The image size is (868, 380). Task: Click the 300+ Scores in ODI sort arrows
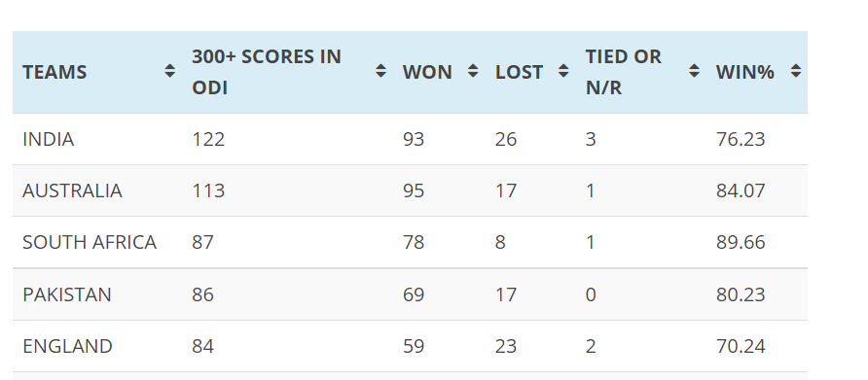point(380,71)
